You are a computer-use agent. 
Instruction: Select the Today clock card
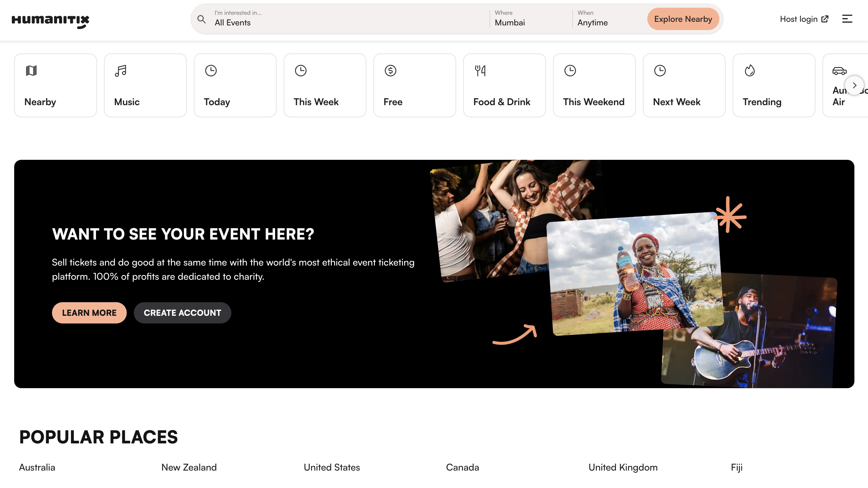(x=235, y=85)
